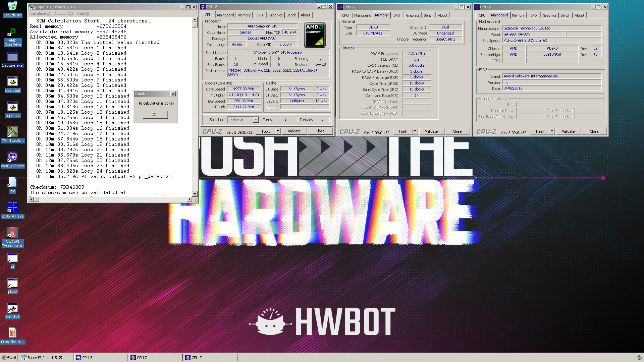Click Uncore Frequency value 3569.5 MHz
644x362 pixels.
445,39
